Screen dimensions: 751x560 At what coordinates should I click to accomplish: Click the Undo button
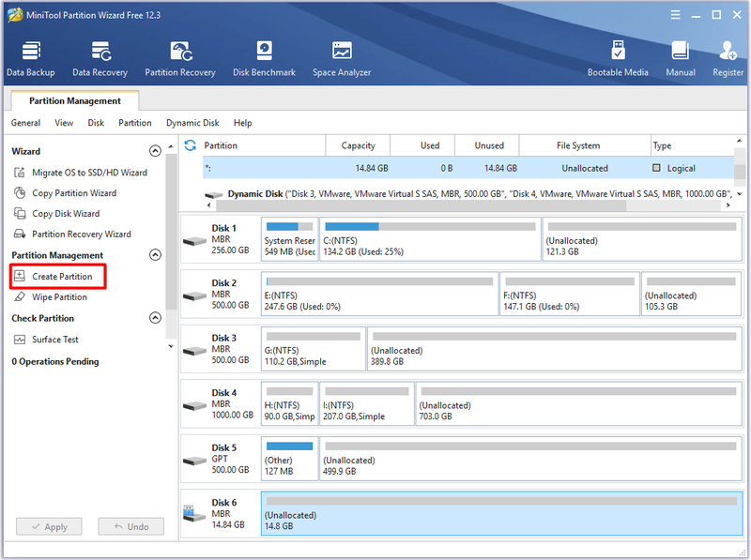[131, 526]
